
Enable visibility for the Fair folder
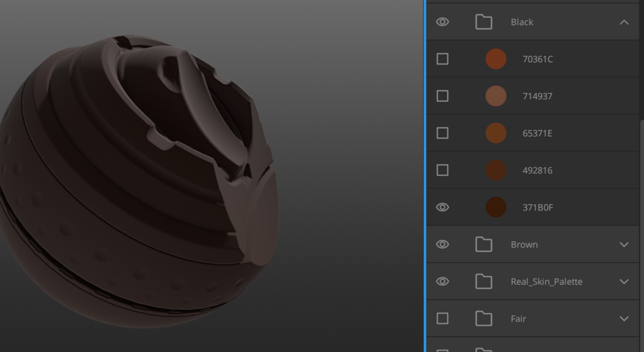[442, 318]
